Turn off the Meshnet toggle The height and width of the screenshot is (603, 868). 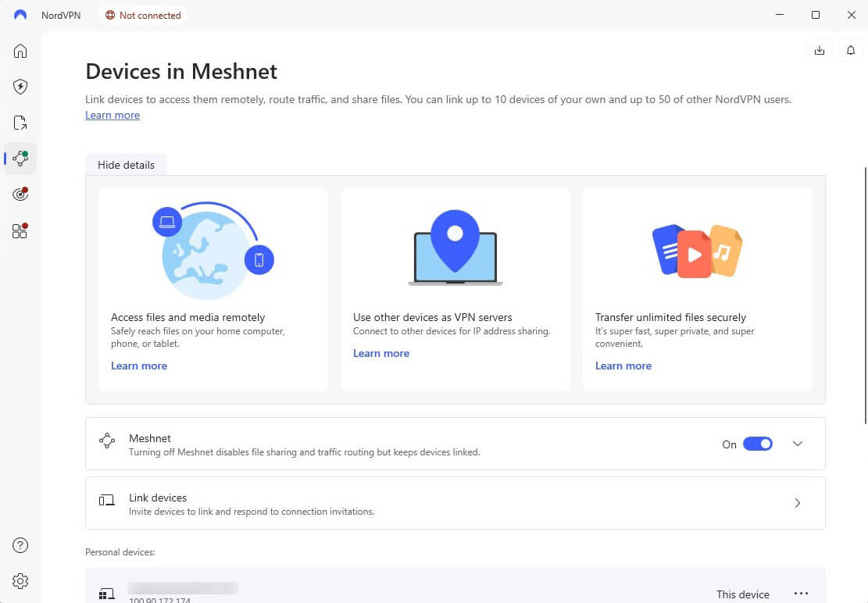pos(756,443)
